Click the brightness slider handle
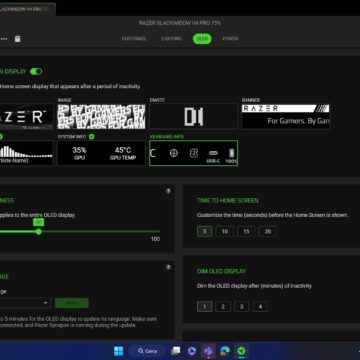The width and height of the screenshot is (360, 360). (39, 231)
